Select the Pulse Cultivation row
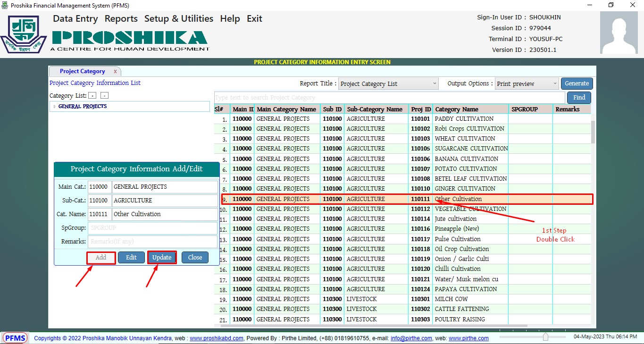Screen dimensions: 644x344 click(x=403, y=239)
